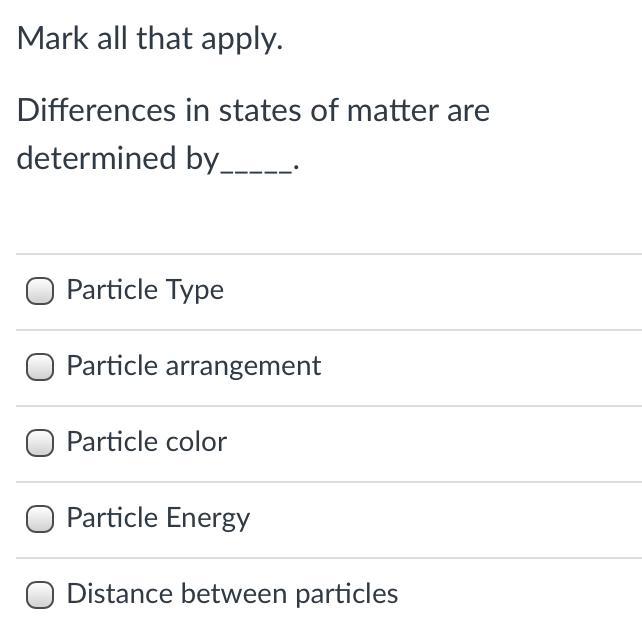Click the word "Type" in the first option
Viewport: 642px width, 643px height.
pyautogui.click(x=196, y=290)
